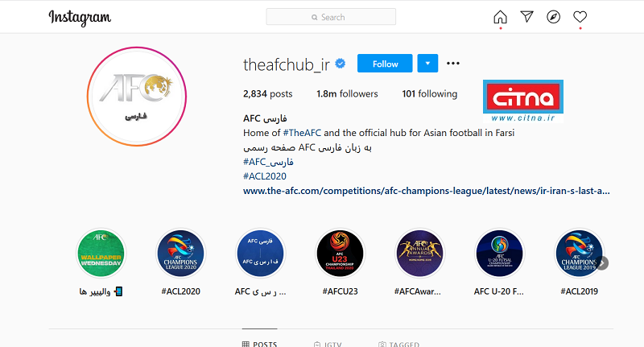
Task: Show activity feed via heart icon
Action: (x=580, y=17)
